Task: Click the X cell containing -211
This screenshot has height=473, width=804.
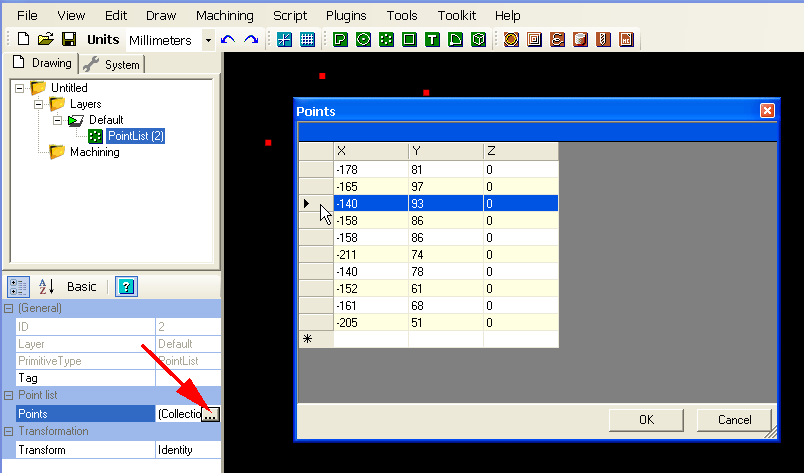Action: (x=370, y=255)
